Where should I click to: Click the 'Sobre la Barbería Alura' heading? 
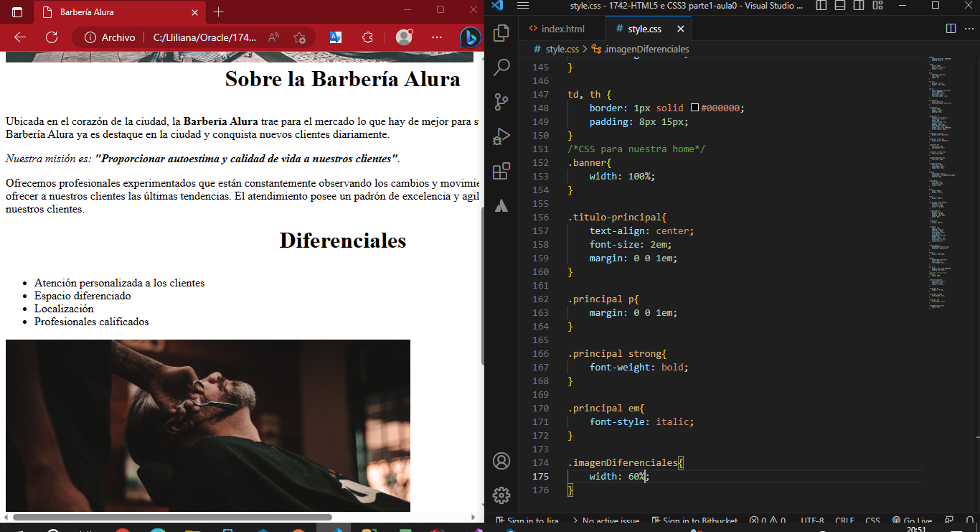click(343, 79)
